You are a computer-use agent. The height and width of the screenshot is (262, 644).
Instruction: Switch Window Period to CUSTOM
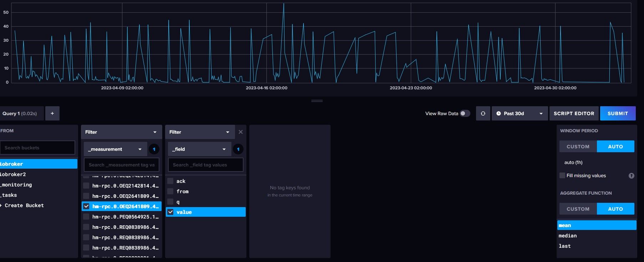click(578, 147)
